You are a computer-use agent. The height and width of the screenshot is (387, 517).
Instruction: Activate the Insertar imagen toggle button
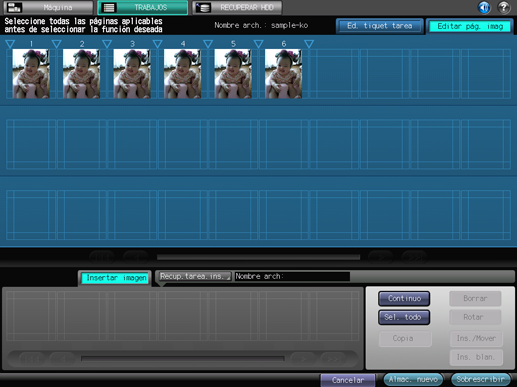(116, 278)
